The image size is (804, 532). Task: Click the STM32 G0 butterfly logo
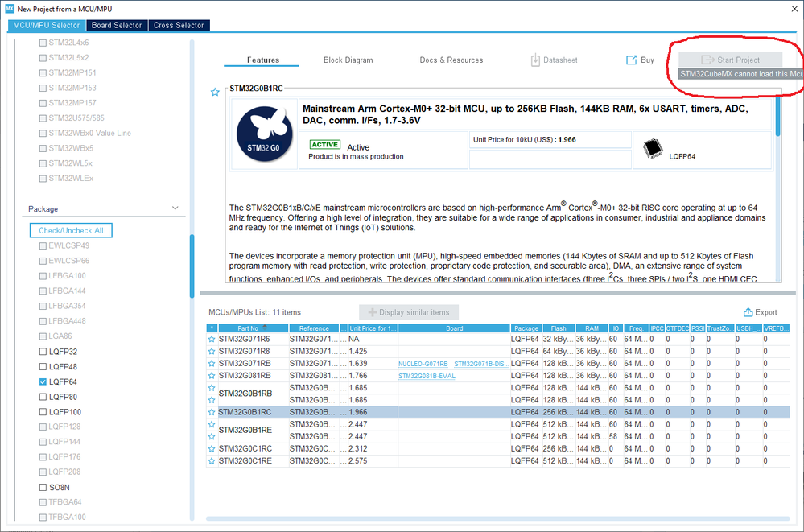click(x=265, y=134)
